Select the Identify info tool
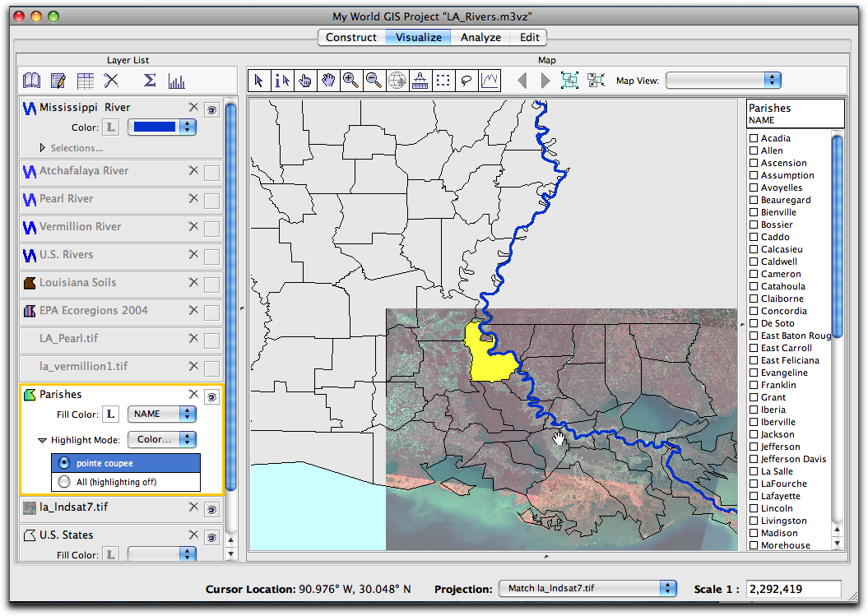This screenshot has width=868, height=616. [x=281, y=80]
